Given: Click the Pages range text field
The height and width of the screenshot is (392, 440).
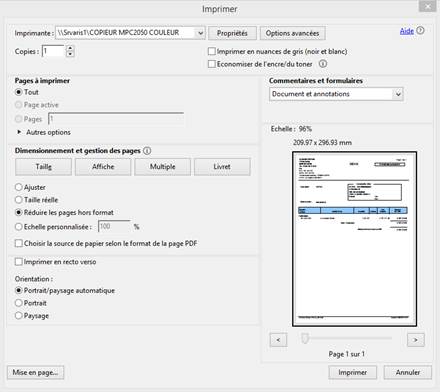Looking at the screenshot, I should 116,119.
